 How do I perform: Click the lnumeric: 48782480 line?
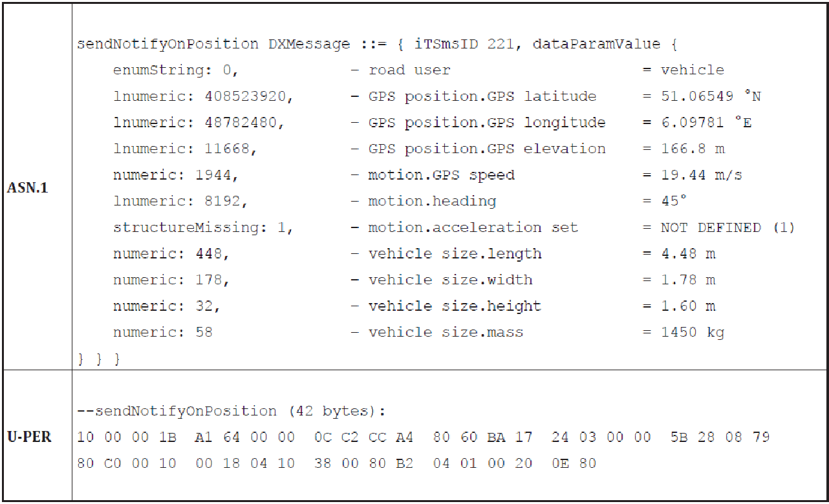click(x=199, y=123)
